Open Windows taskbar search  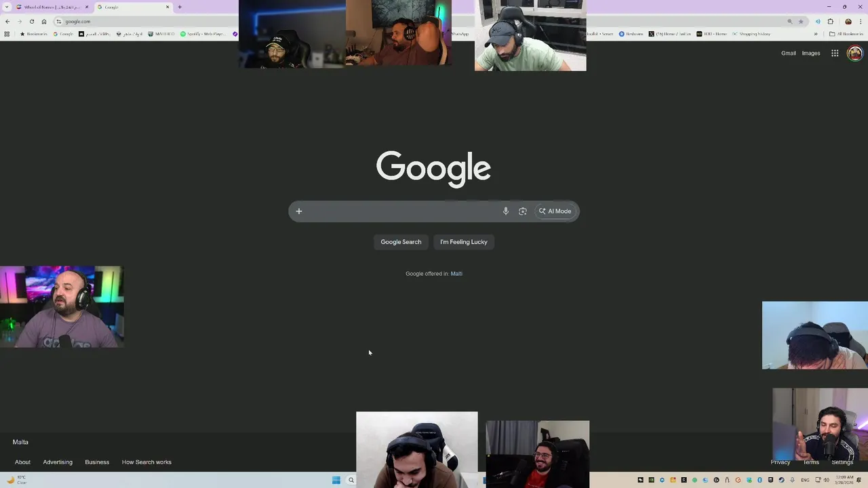click(351, 481)
